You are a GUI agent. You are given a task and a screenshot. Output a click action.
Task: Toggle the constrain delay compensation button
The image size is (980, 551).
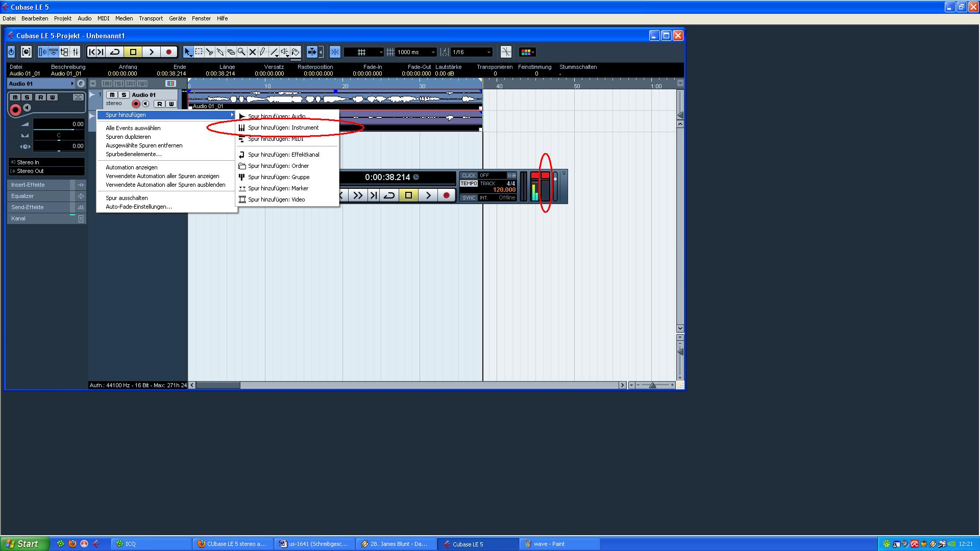click(26, 52)
